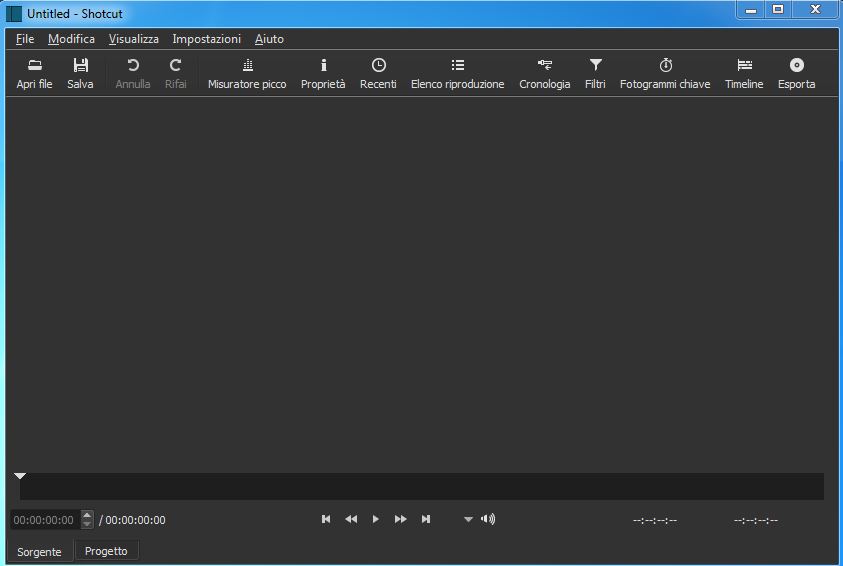Open the File menu
Image resolution: width=843 pixels, height=566 pixels.
tap(25, 39)
